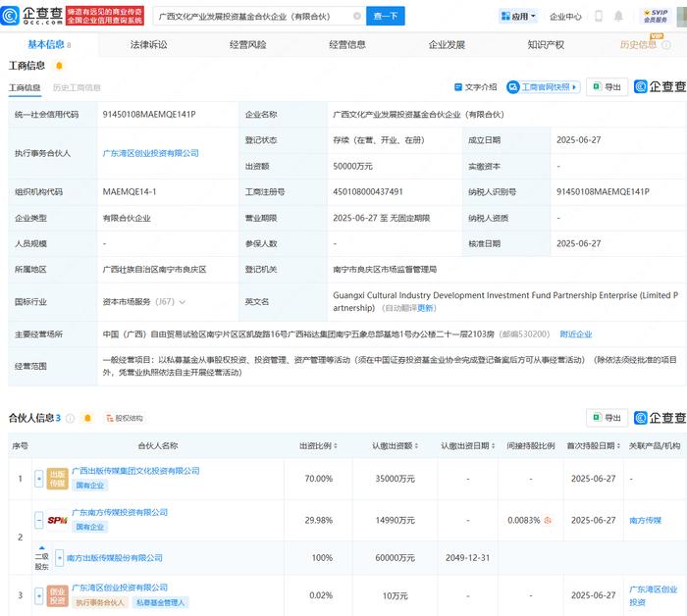This screenshot has width=687, height=616.
Task: Click the 创业投资 logo of partner row 3
Action: 57,595
